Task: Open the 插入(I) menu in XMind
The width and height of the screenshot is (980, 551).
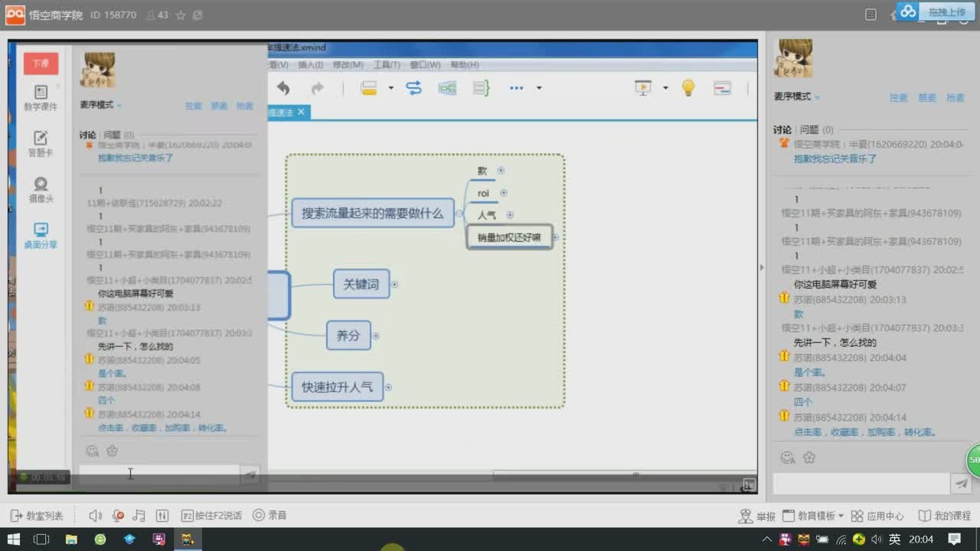Action: click(310, 65)
